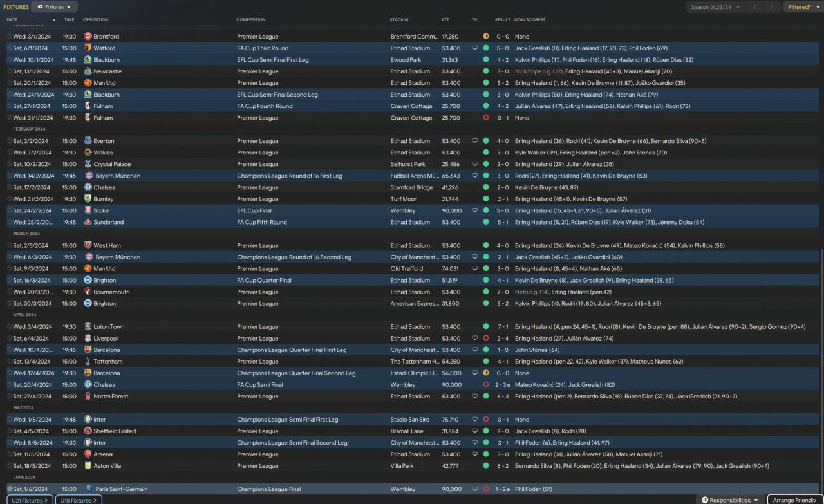Sort by the Att column header
The image size is (824, 504).
445,20
